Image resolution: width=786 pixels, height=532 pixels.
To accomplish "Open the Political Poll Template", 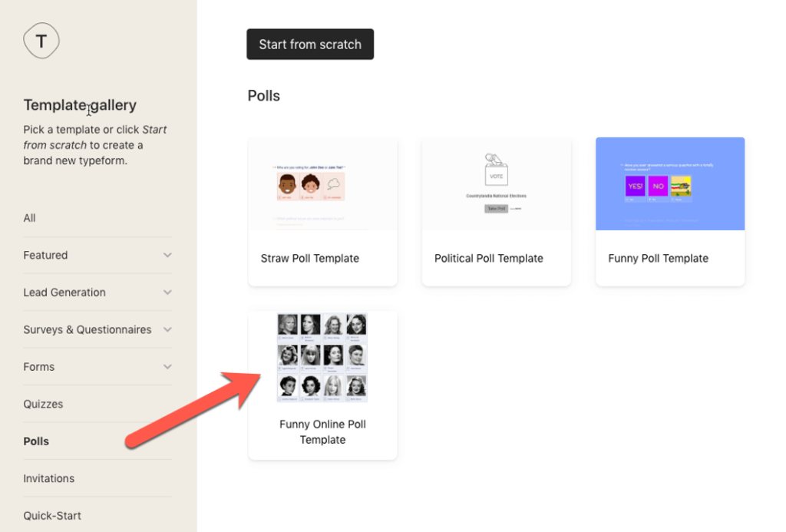I will coord(496,212).
